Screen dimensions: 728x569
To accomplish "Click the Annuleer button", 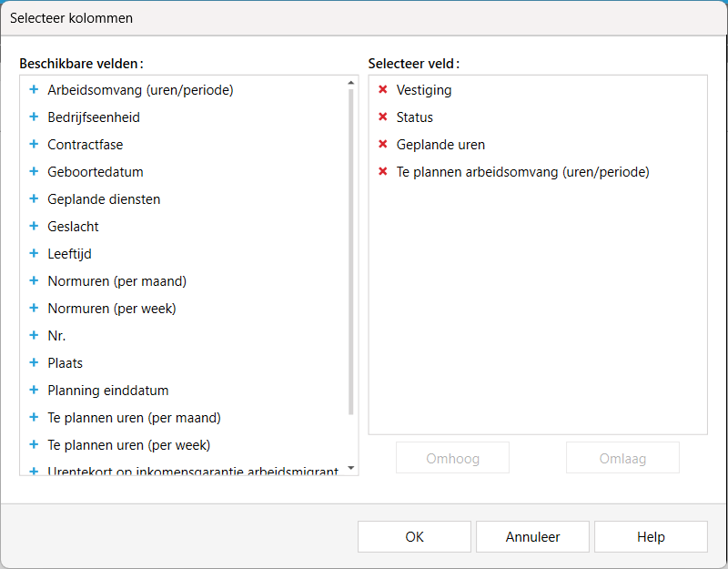I will click(532, 537).
